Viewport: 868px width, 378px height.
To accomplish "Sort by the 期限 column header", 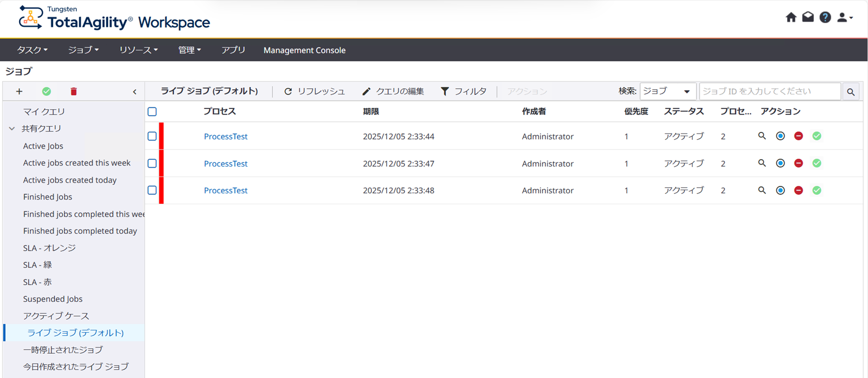I will pos(371,111).
